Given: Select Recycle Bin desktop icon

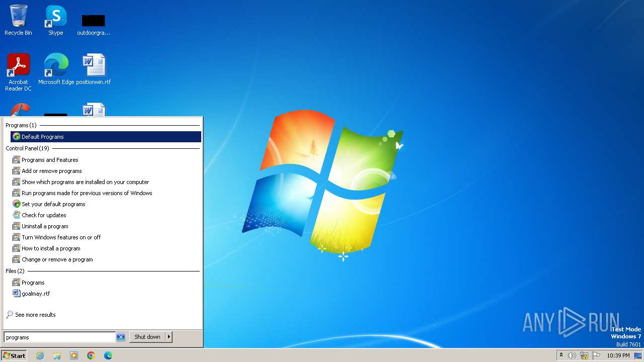Looking at the screenshot, I should (x=18, y=20).
